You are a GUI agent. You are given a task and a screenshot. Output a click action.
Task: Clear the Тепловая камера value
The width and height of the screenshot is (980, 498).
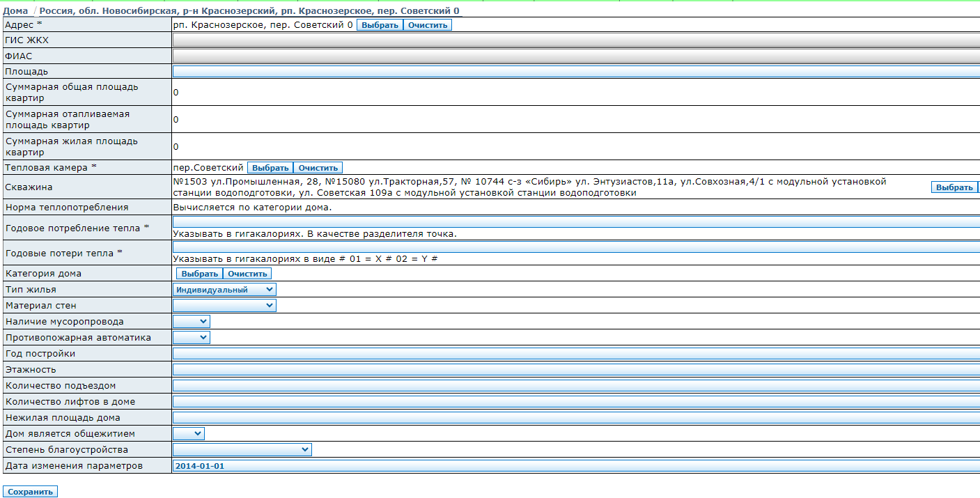(318, 168)
